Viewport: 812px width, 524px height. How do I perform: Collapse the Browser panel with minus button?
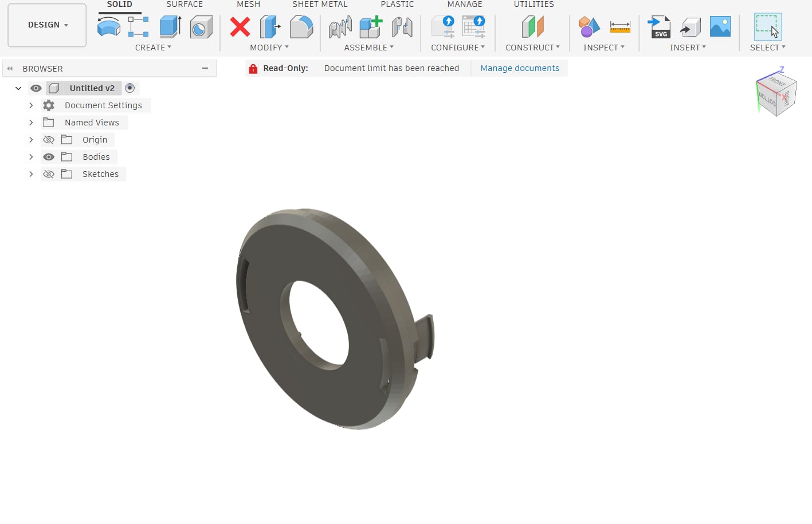[205, 68]
